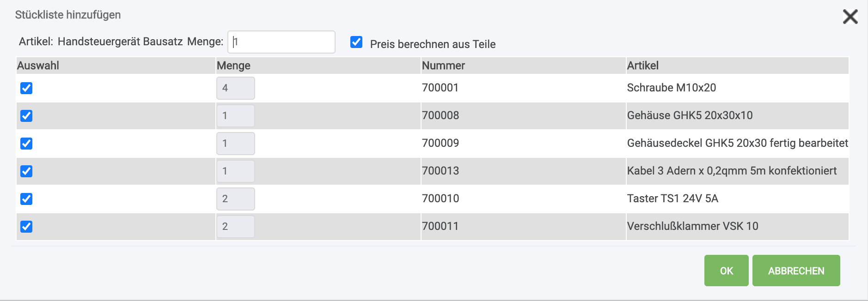Image resolution: width=868 pixels, height=301 pixels.
Task: Click quantity field for item 700008
Action: 235,116
